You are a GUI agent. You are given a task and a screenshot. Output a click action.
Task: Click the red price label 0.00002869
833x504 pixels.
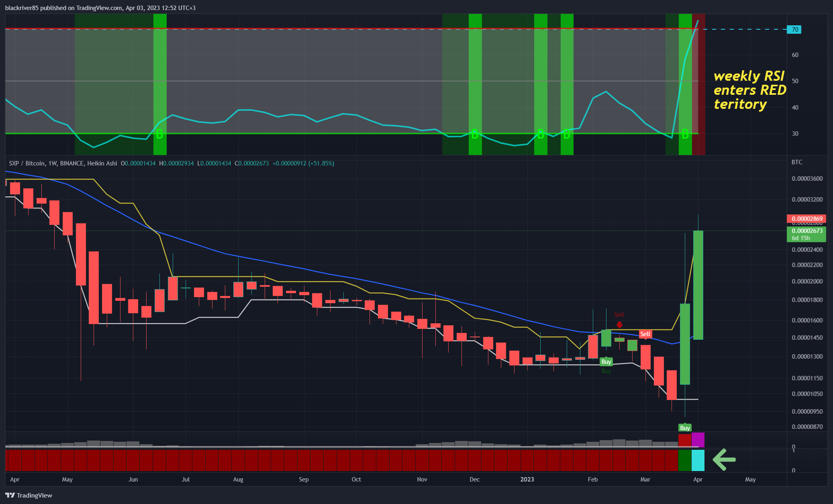click(x=806, y=219)
